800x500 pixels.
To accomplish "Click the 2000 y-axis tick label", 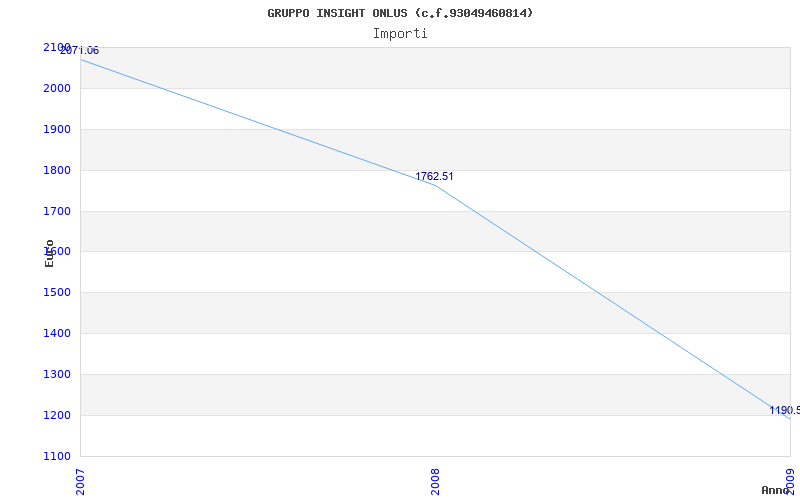I will pos(57,88).
